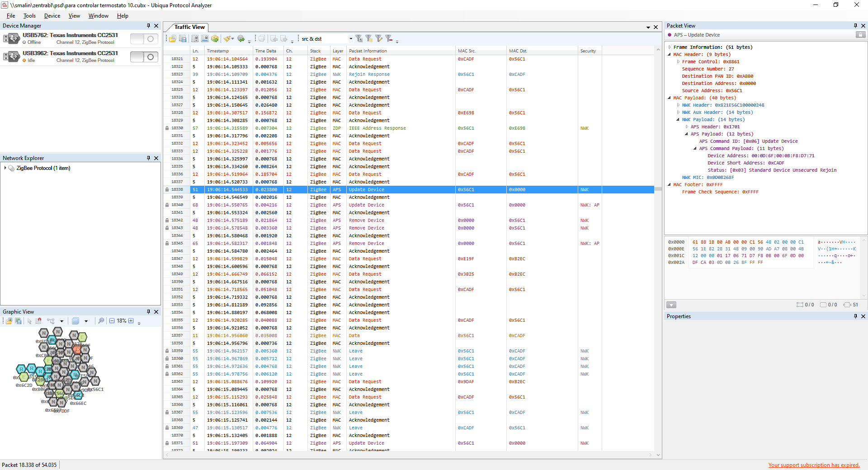Click the funnel with yellow highlight icon
Image resolution: width=868 pixels, height=470 pixels.
369,39
